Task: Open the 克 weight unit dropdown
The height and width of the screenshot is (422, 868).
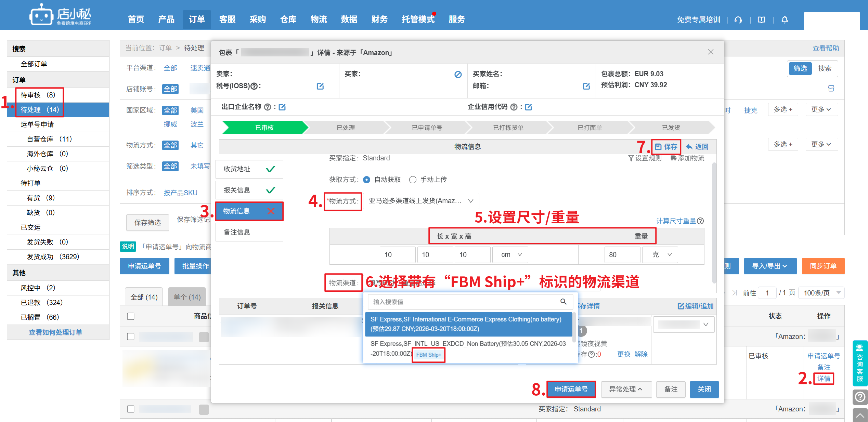Action: (x=660, y=255)
